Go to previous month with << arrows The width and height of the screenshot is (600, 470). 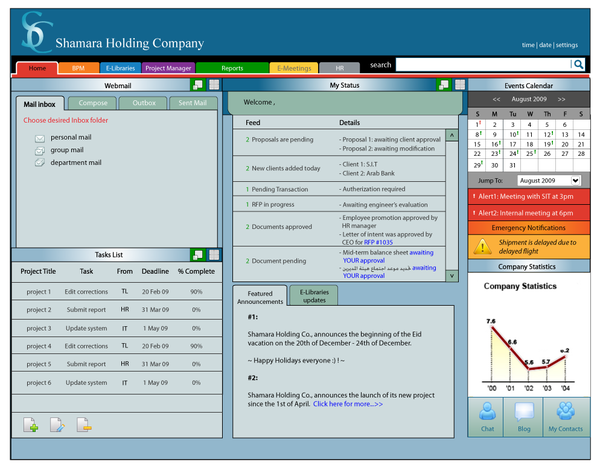coord(496,99)
